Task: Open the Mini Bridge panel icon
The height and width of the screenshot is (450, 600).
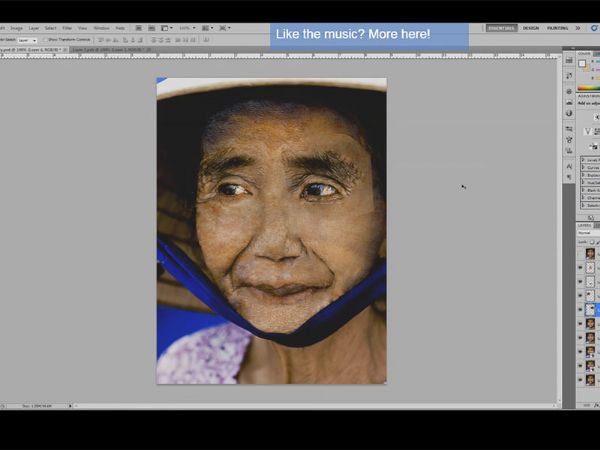Action: pos(569,60)
